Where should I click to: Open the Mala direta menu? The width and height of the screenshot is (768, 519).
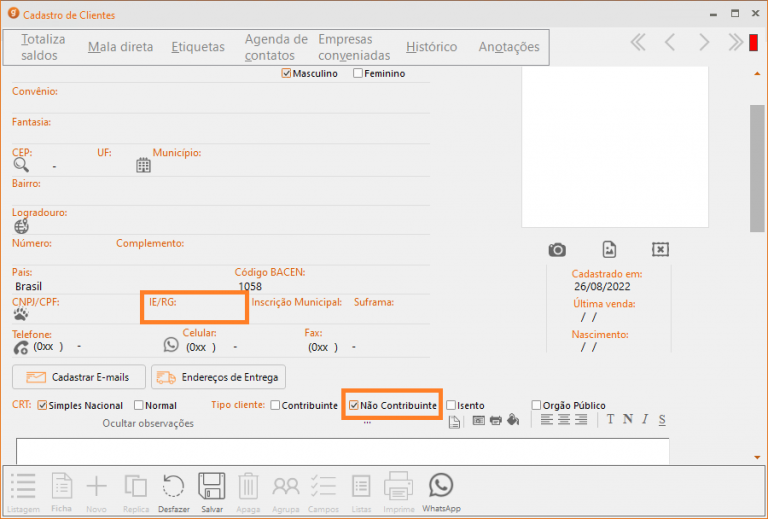pos(120,47)
